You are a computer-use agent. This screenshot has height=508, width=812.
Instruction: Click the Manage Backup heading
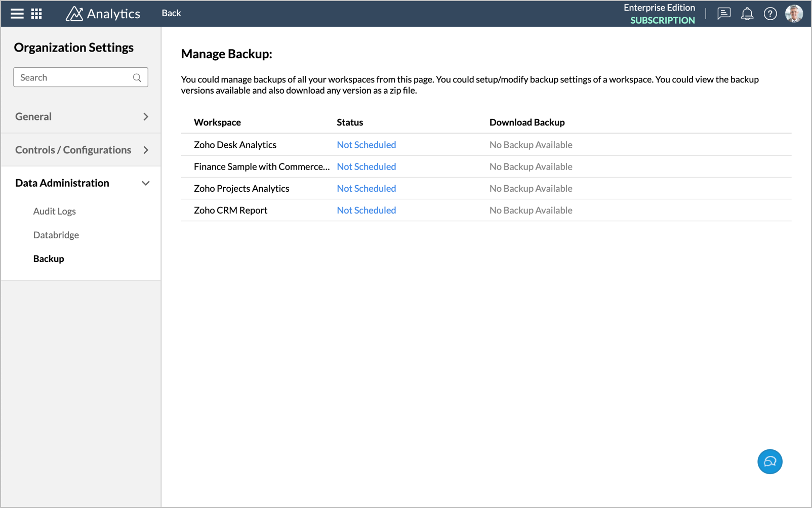click(x=226, y=54)
